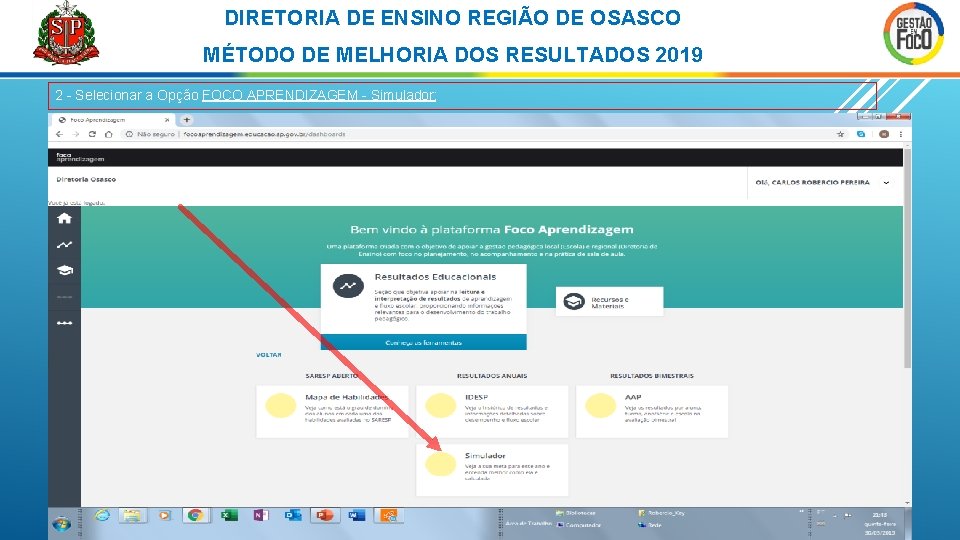Click the yellow circle on the Simulador card
The image size is (960, 540).
pos(441,464)
